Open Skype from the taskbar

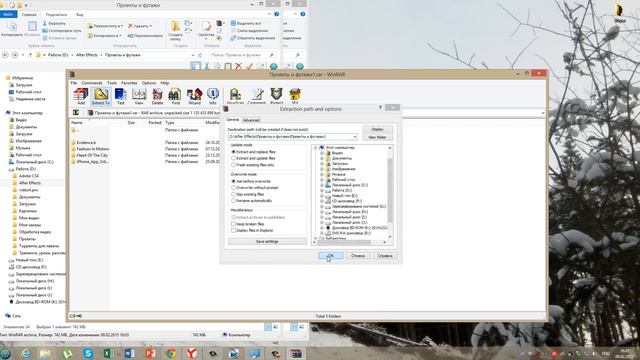pos(88,353)
